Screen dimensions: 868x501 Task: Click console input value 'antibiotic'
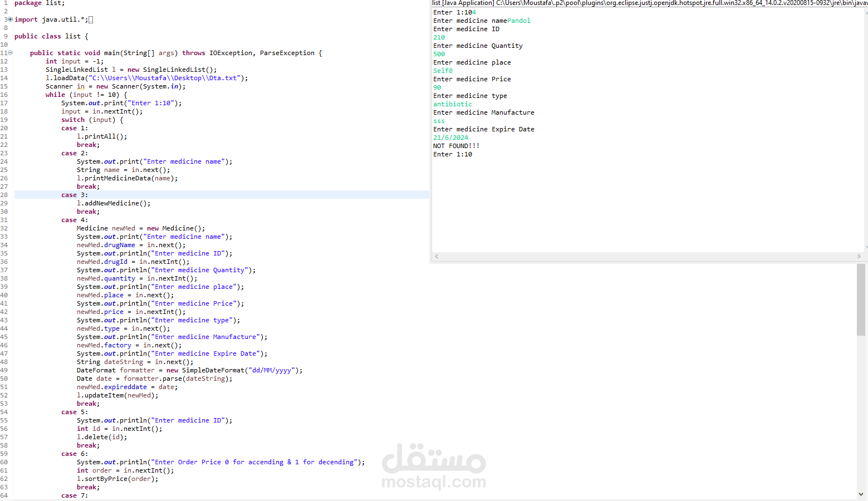click(453, 104)
